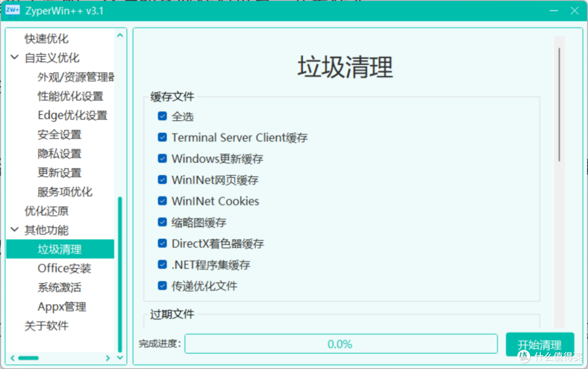The height and width of the screenshot is (369, 588).
Task: Click the ZyperWin++ app icon in title bar
Action: coord(13,10)
